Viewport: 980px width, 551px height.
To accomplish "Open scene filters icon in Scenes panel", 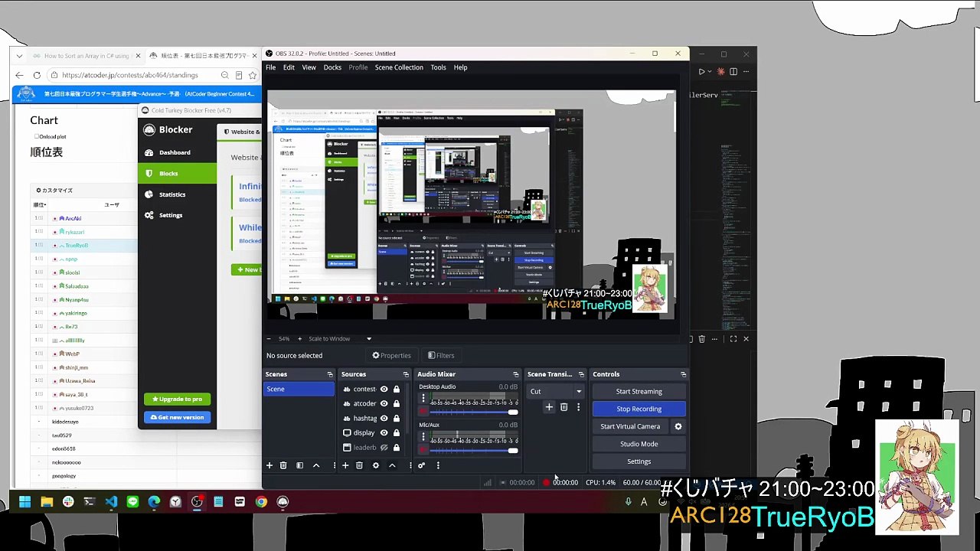I will pos(299,465).
